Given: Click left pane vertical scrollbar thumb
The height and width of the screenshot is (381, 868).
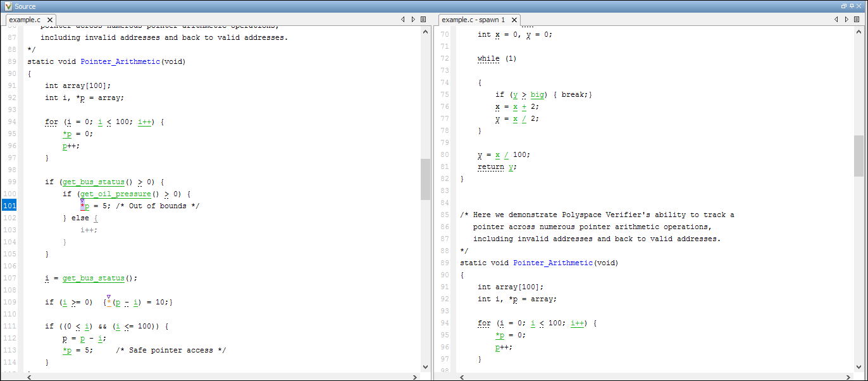Looking at the screenshot, I should [425, 179].
